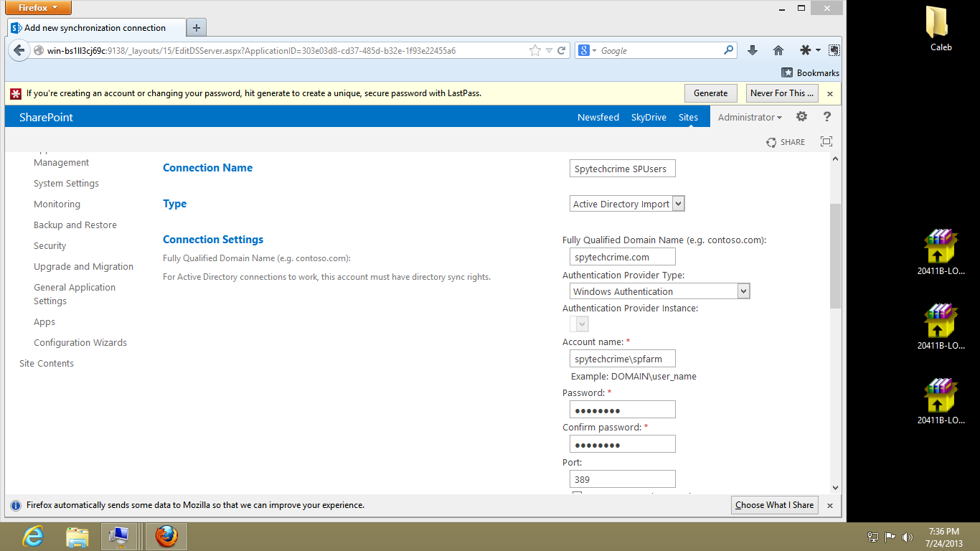Screen dimensions: 980x551
Task: Go back with the browser back arrow
Action: 19,50
